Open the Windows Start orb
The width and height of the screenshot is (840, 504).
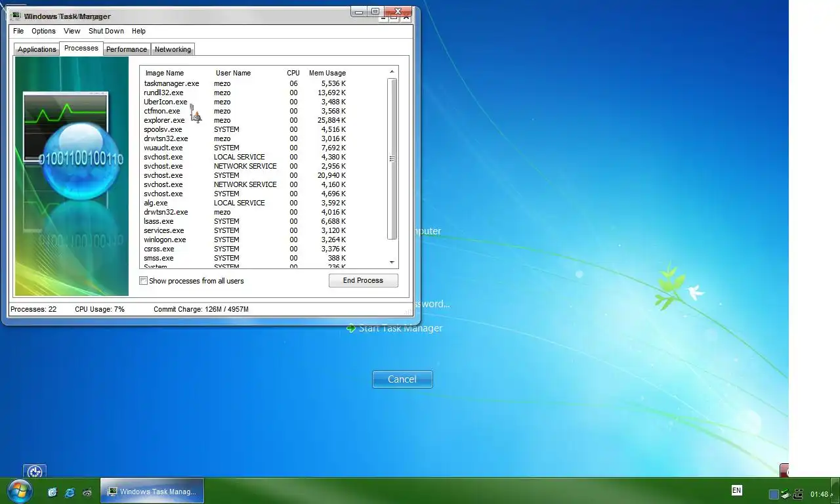[20, 491]
